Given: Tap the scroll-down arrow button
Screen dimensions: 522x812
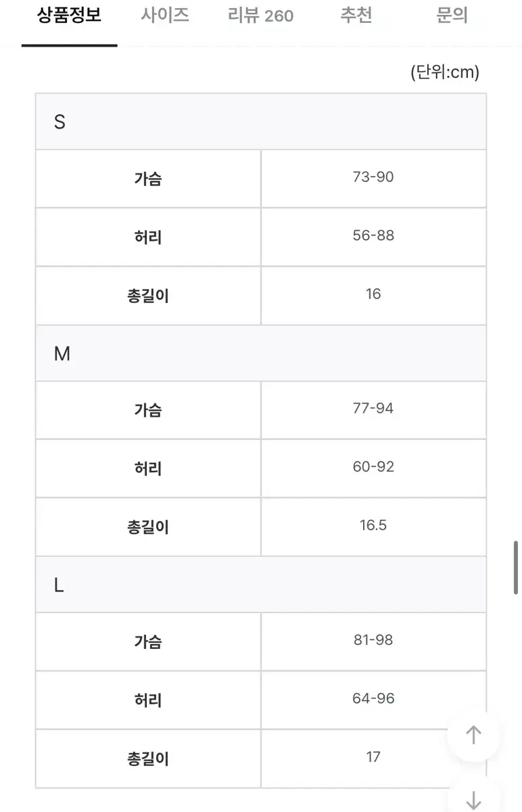Looking at the screenshot, I should coord(473,798).
